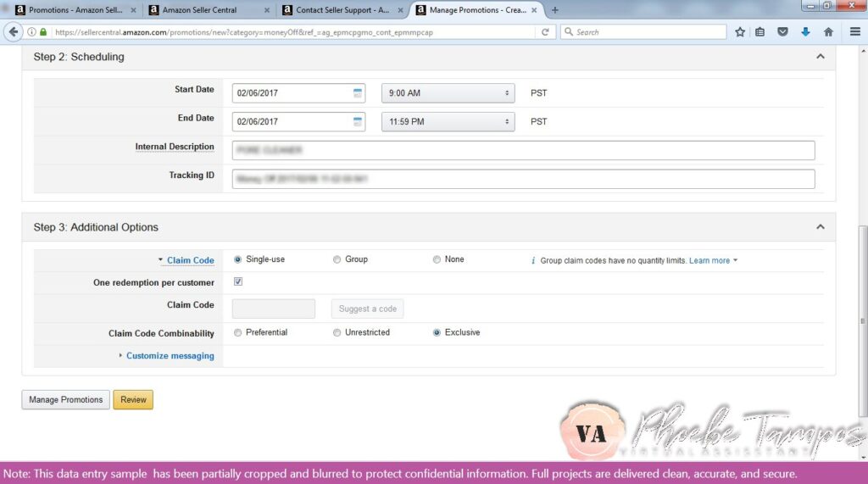
Task: Choose Unrestricted combinability
Action: coord(337,332)
